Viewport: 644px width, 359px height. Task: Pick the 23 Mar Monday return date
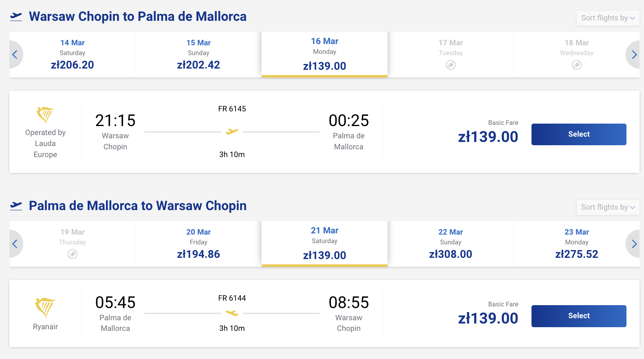pyautogui.click(x=576, y=244)
